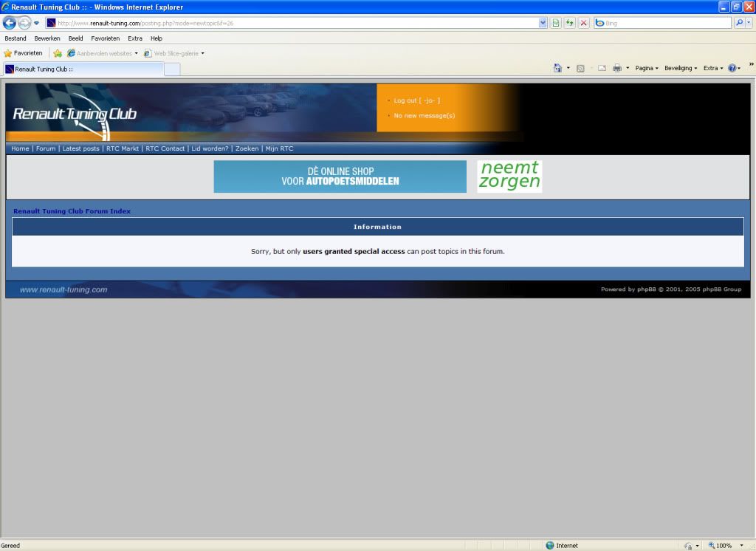The height and width of the screenshot is (551, 756).
Task: Go back with the Back arrow button
Action: point(9,23)
